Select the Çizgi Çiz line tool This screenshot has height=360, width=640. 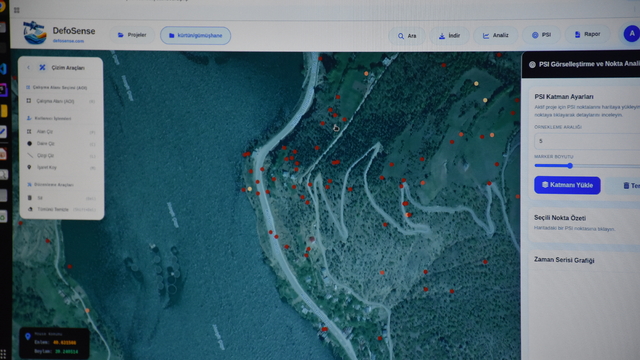pos(61,156)
